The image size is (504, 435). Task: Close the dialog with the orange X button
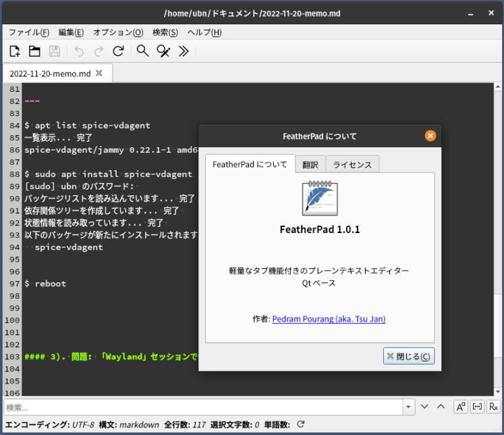430,136
